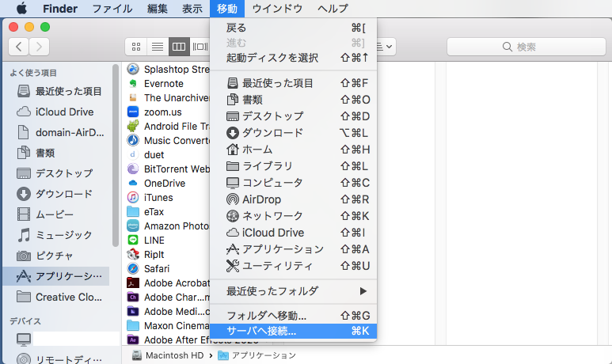Switch to Cover Flow view
The height and width of the screenshot is (364, 612).
click(x=200, y=47)
